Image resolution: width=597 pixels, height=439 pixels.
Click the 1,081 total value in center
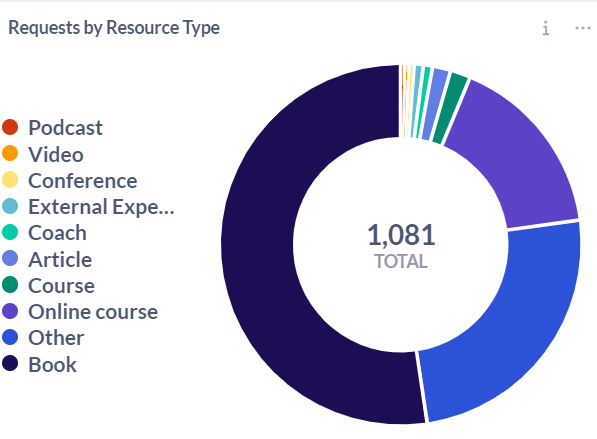click(401, 235)
